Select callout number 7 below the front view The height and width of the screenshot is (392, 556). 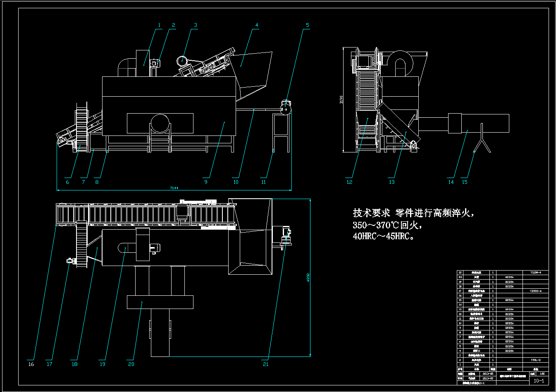point(83,182)
